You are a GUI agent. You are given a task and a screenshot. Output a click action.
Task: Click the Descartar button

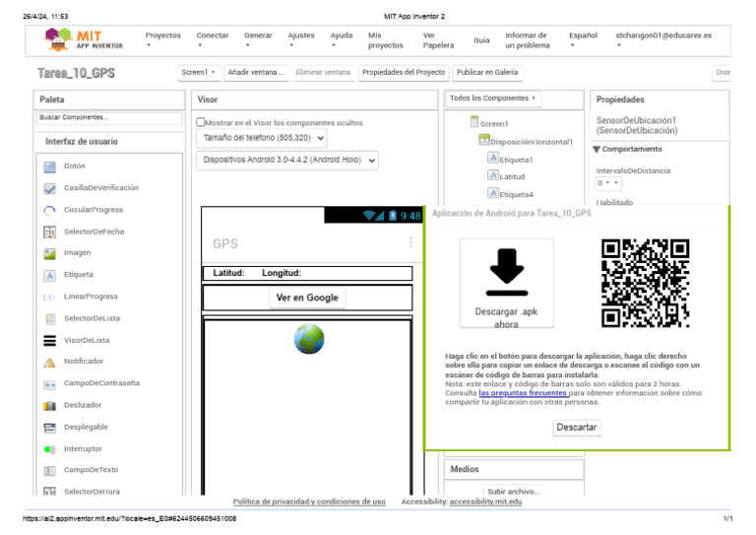point(576,428)
